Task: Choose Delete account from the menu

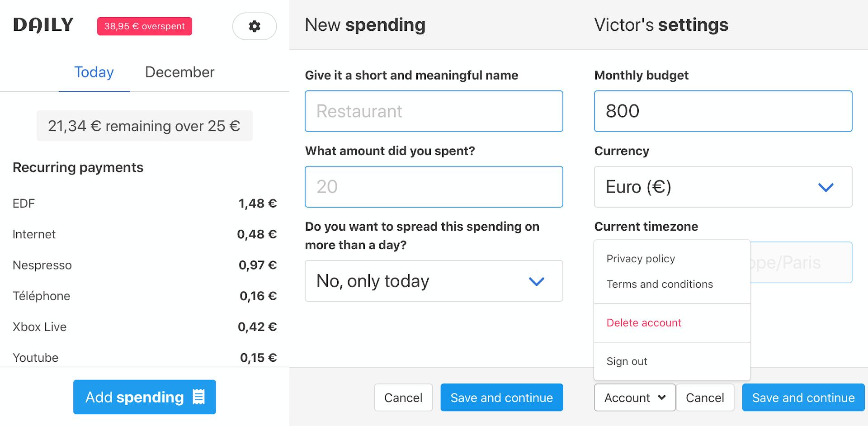Action: coord(644,323)
